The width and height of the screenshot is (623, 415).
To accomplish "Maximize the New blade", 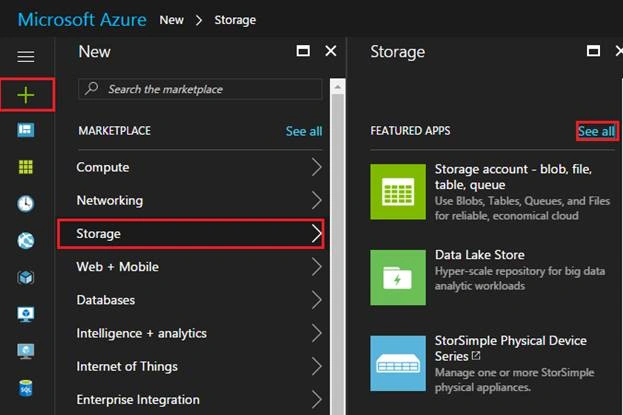I will pyautogui.click(x=303, y=51).
